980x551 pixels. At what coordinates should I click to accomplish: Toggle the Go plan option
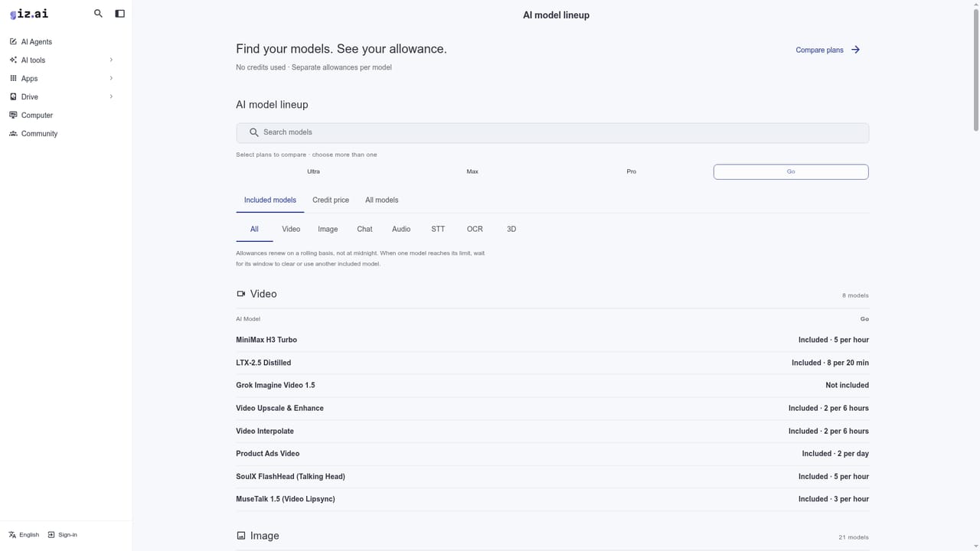click(x=791, y=171)
